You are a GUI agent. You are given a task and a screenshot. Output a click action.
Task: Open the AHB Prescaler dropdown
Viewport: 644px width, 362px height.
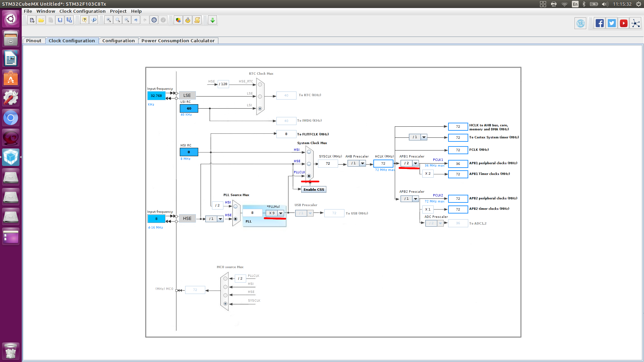point(363,163)
